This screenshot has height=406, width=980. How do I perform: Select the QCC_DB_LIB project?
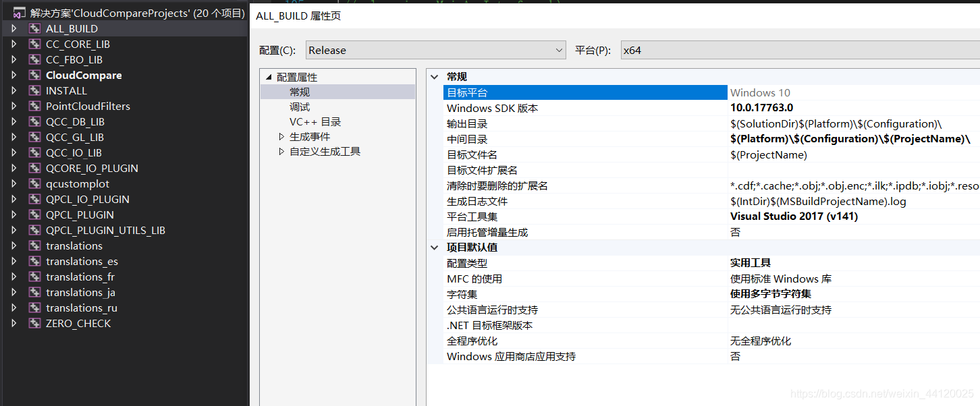(x=75, y=121)
